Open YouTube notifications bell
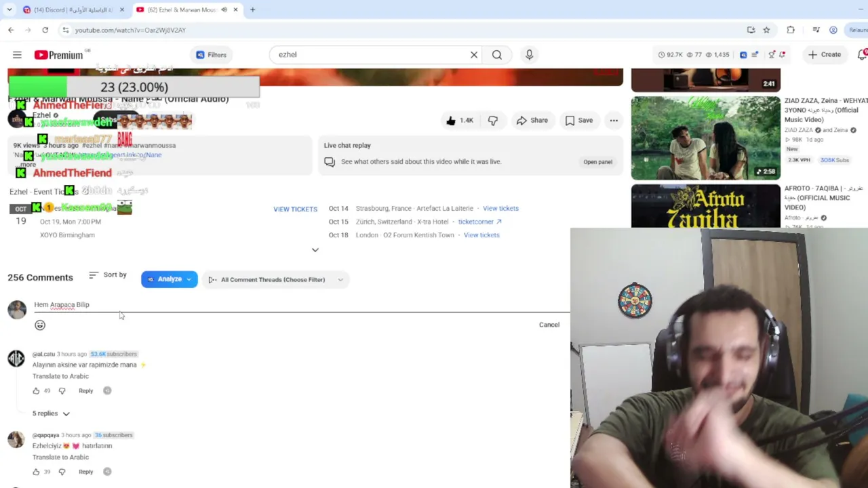The image size is (868, 488). 863,55
